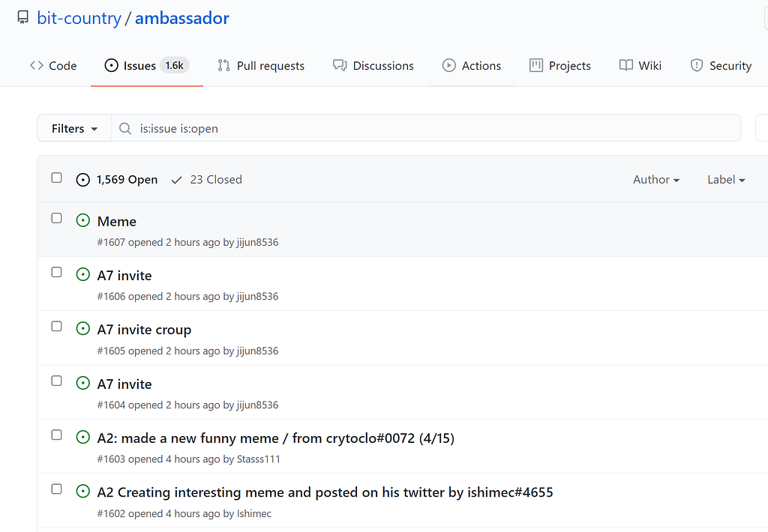Image resolution: width=768 pixels, height=532 pixels.
Task: Click the open-issue icon for issue #1603
Action: [82, 437]
